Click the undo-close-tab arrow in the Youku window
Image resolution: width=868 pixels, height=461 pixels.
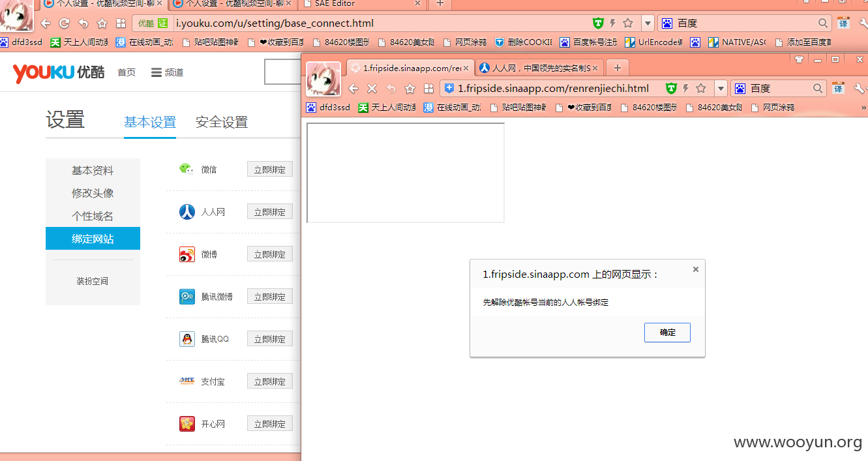point(83,23)
